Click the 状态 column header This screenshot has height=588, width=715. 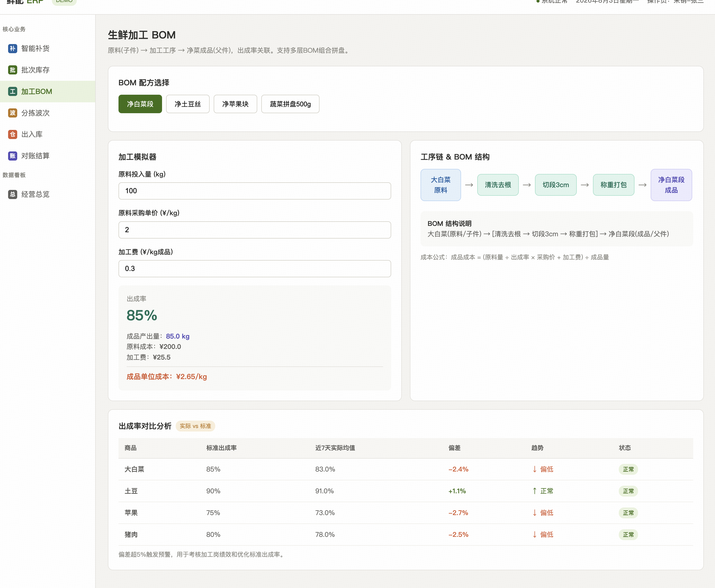coord(625,448)
